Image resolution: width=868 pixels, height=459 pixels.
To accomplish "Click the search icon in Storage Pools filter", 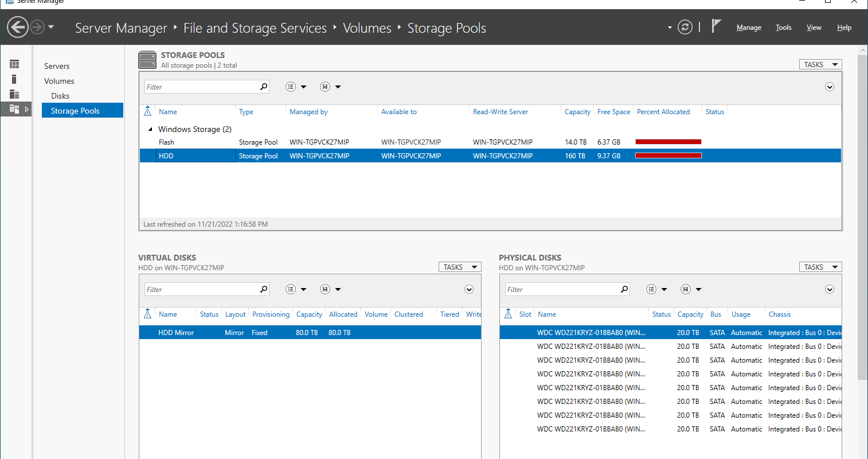I will click(x=264, y=87).
